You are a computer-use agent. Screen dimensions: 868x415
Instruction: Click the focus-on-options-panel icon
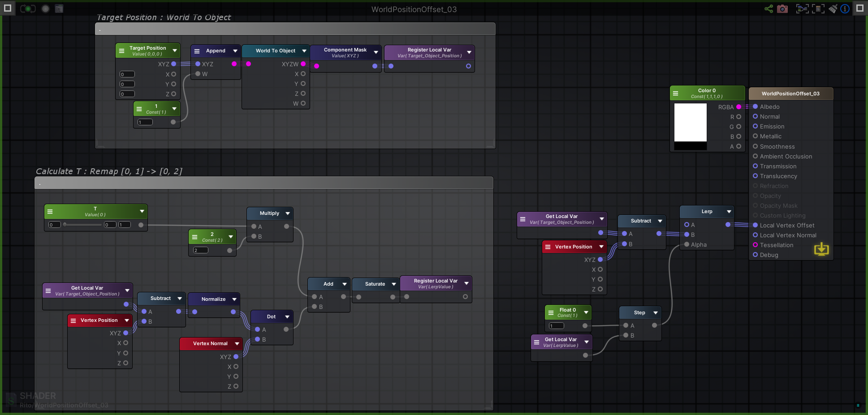[x=818, y=9]
